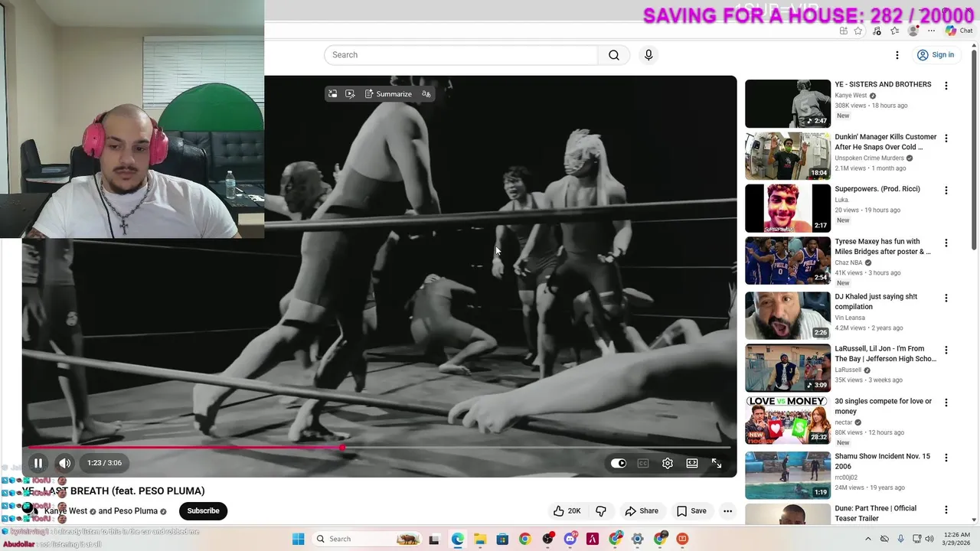The width and height of the screenshot is (980, 551).
Task: Open OBS Studio from the taskbar
Action: (547, 539)
